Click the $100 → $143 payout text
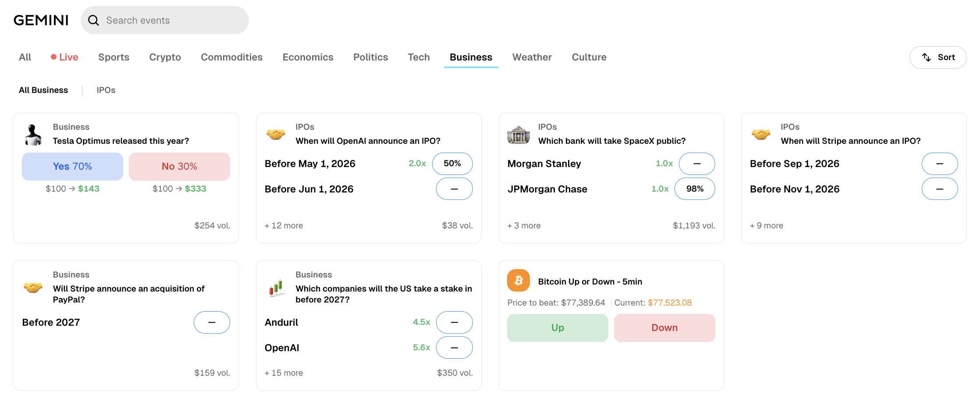The width and height of the screenshot is (980, 420). point(72,189)
